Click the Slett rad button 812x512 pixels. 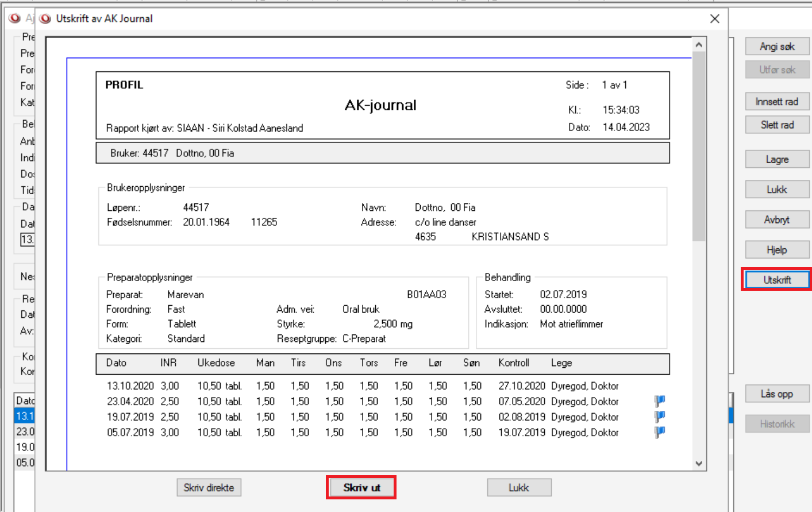[777, 125]
